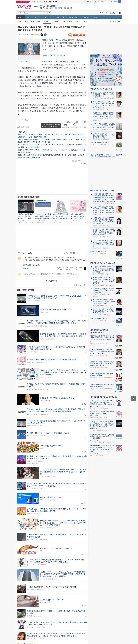Click the top bar web search button
This screenshot has width=138, height=644.
120,2
